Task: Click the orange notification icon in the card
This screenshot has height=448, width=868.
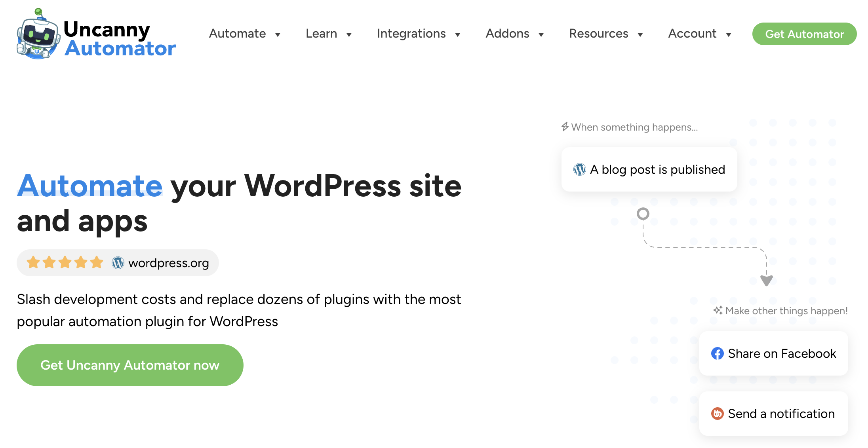Action: pos(717,414)
